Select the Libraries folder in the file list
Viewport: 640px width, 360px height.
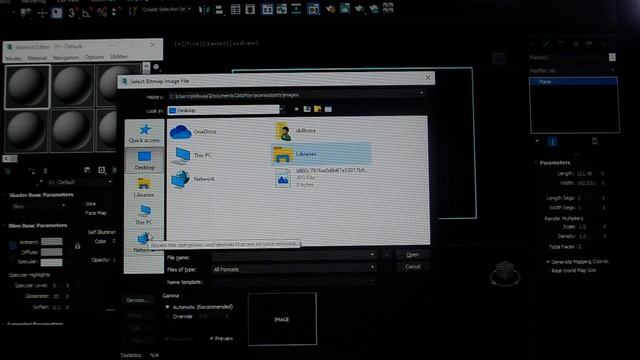tap(321, 154)
